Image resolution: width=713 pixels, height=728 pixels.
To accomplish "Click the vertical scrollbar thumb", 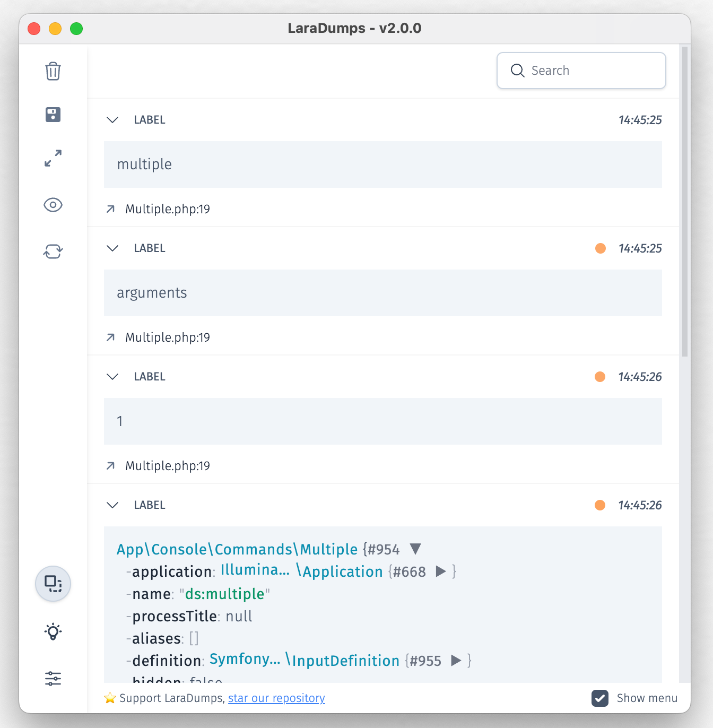I will coord(685,202).
